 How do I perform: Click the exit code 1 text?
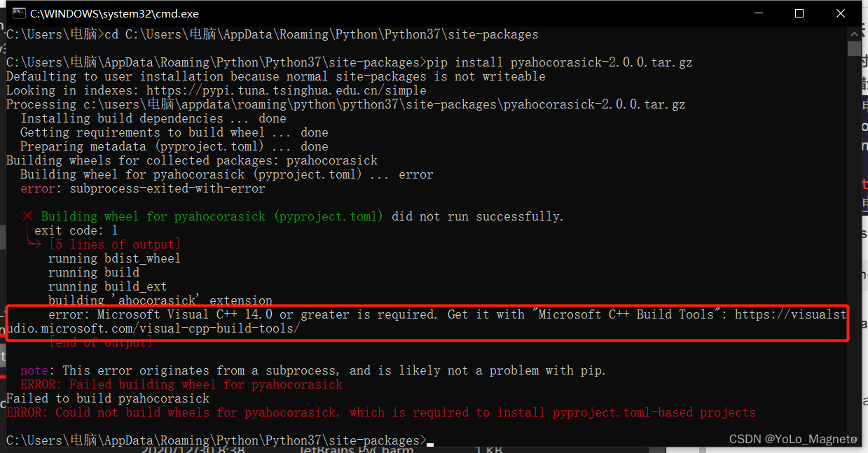(72, 230)
